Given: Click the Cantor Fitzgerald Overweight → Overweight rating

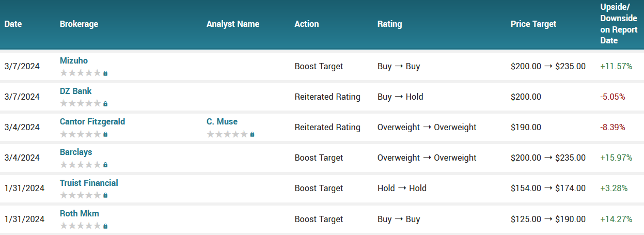Looking at the screenshot, I should click(x=427, y=127).
